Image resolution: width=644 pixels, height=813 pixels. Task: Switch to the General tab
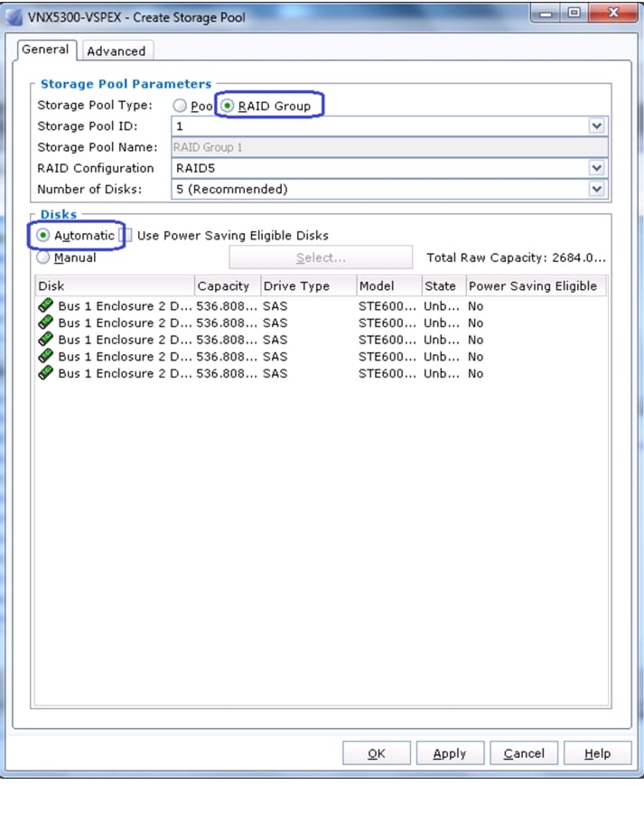coord(46,50)
